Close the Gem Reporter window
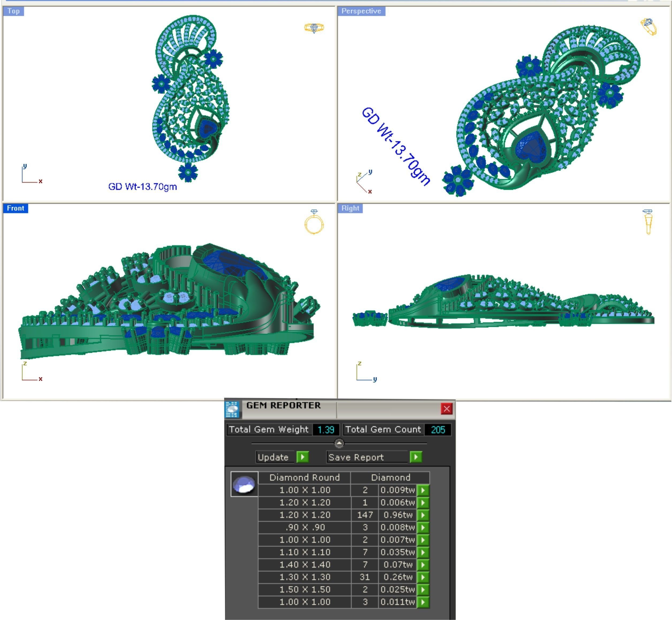Screen dimensions: 672x620 tap(446, 409)
